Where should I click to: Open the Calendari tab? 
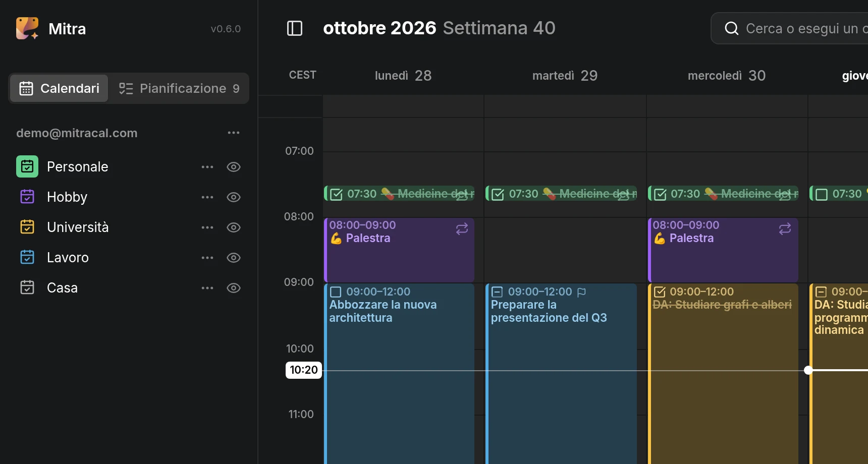(x=59, y=88)
